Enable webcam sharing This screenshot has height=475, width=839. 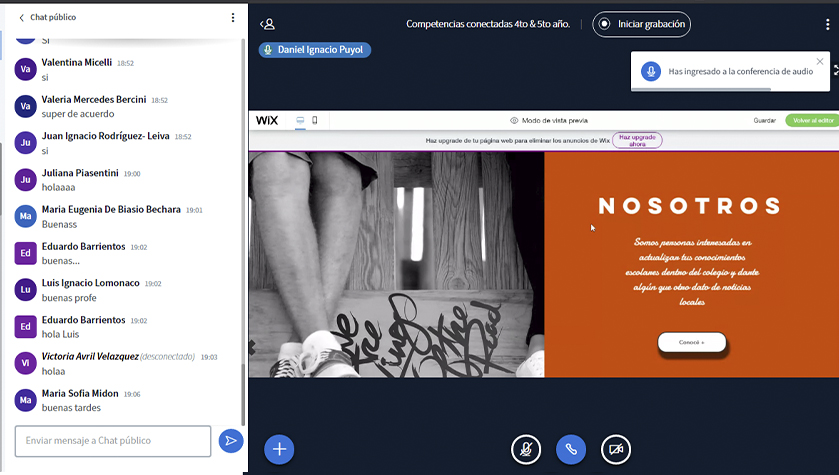click(x=616, y=449)
